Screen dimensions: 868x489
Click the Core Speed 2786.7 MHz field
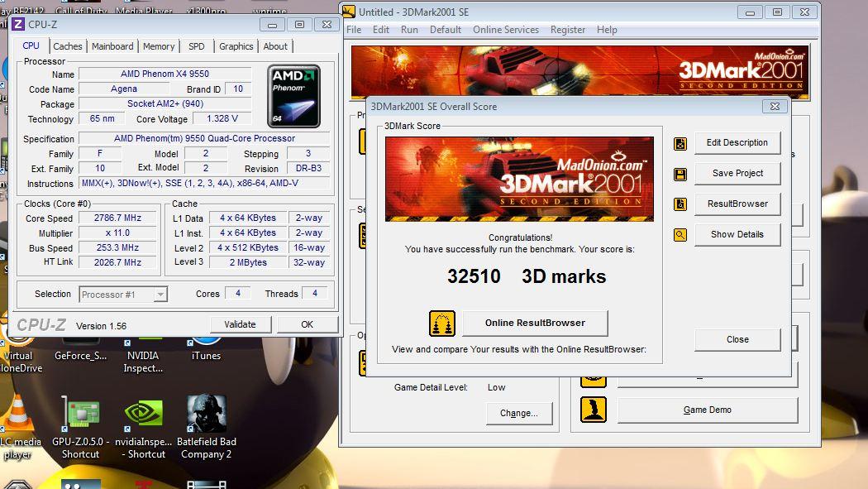click(x=117, y=218)
